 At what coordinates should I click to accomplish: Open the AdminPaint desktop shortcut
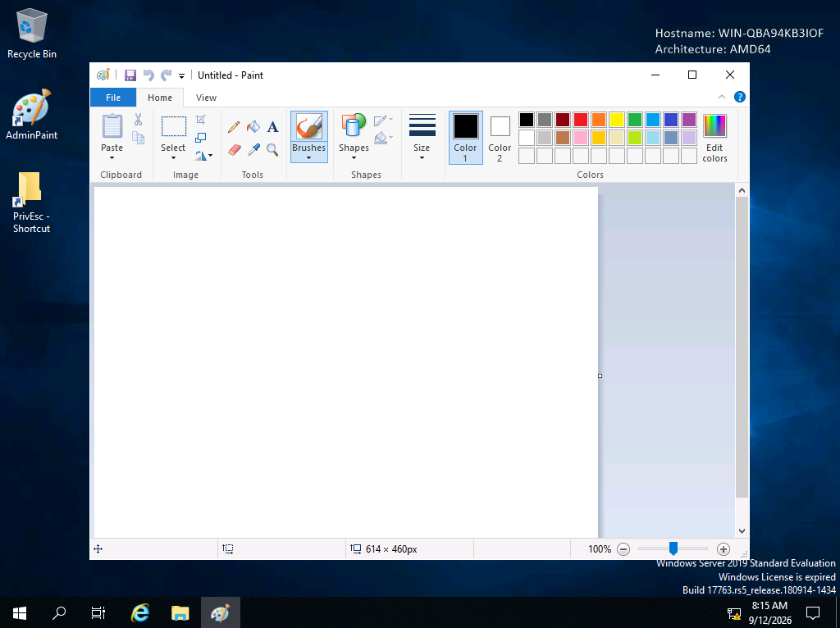[32, 115]
